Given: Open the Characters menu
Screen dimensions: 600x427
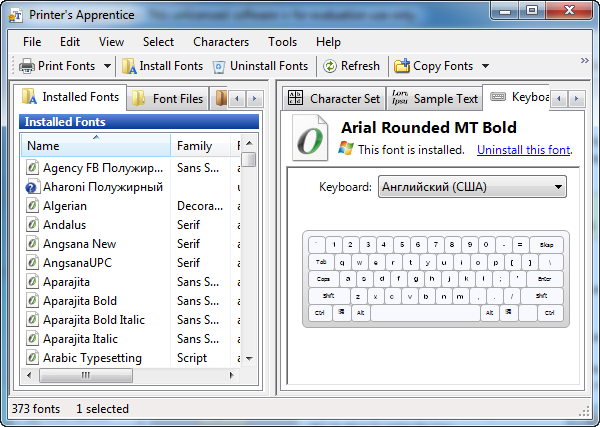Looking at the screenshot, I should point(221,42).
